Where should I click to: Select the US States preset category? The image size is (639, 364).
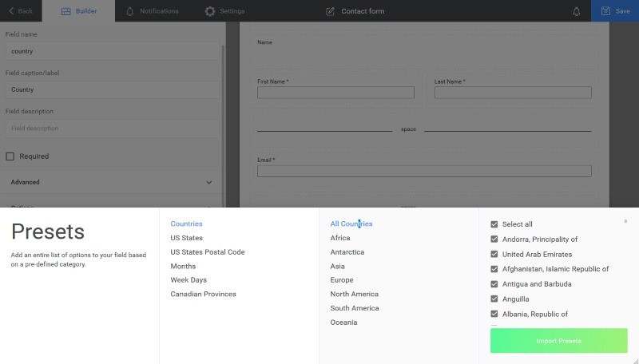[186, 238]
